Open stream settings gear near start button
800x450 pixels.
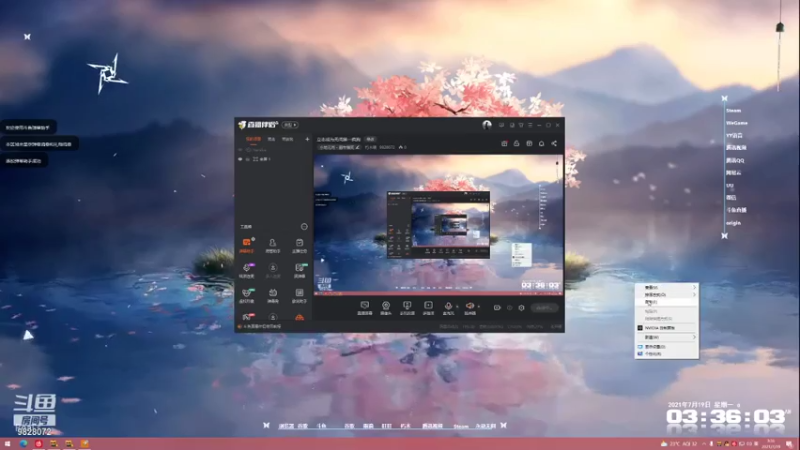click(x=521, y=308)
